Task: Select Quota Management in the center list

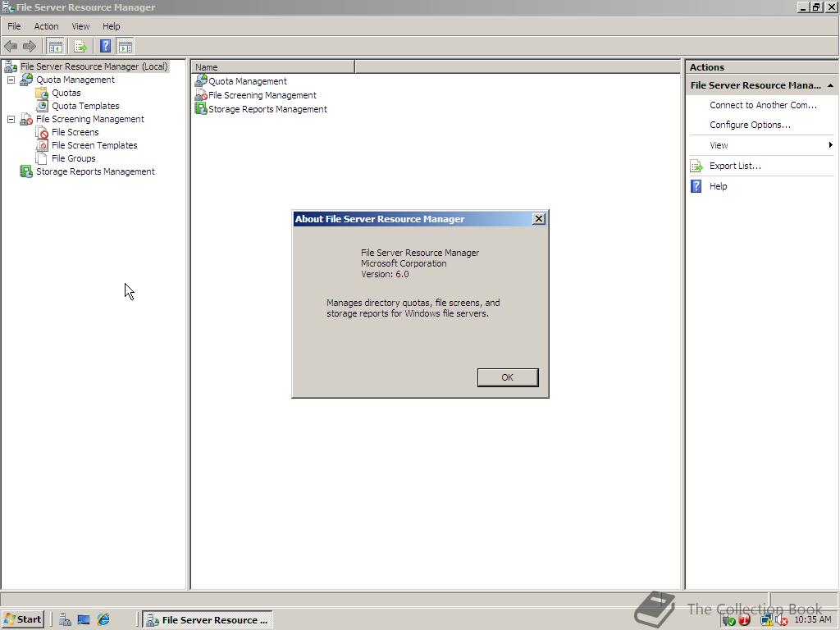Action: [x=248, y=81]
